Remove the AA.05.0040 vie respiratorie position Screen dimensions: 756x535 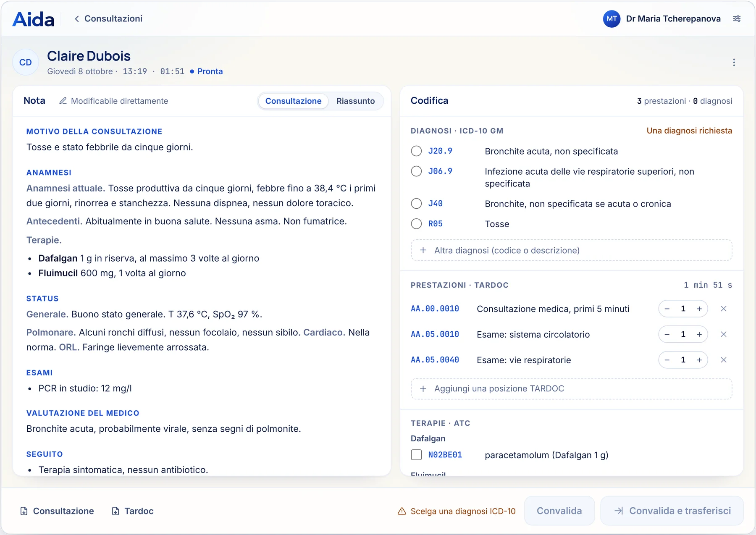coord(723,360)
